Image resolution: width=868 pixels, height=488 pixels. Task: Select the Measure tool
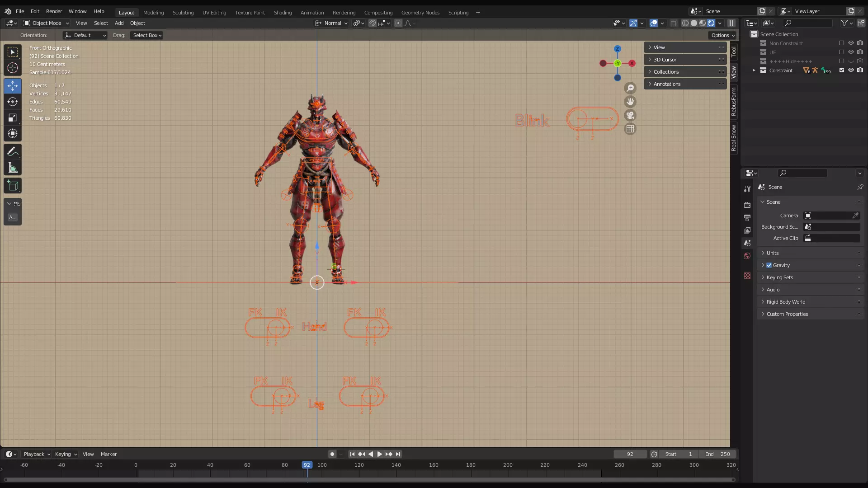click(13, 168)
